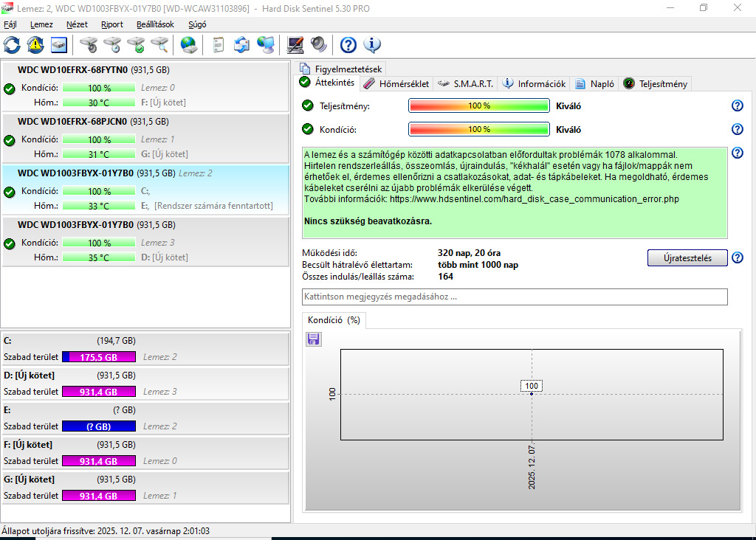Click the 30 °C temperature bar
This screenshot has width=756, height=540.
click(99, 102)
